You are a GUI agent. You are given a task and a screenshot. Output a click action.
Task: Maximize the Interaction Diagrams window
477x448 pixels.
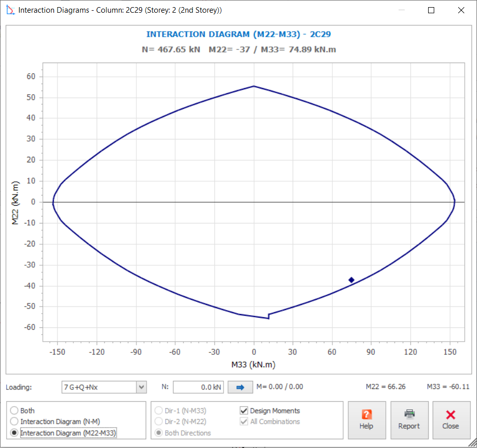[431, 10]
